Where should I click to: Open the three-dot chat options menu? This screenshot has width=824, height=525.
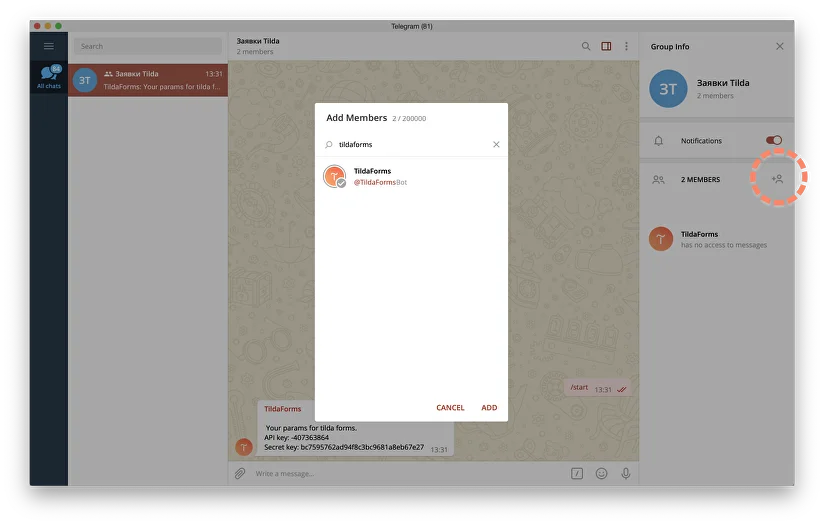pos(626,46)
